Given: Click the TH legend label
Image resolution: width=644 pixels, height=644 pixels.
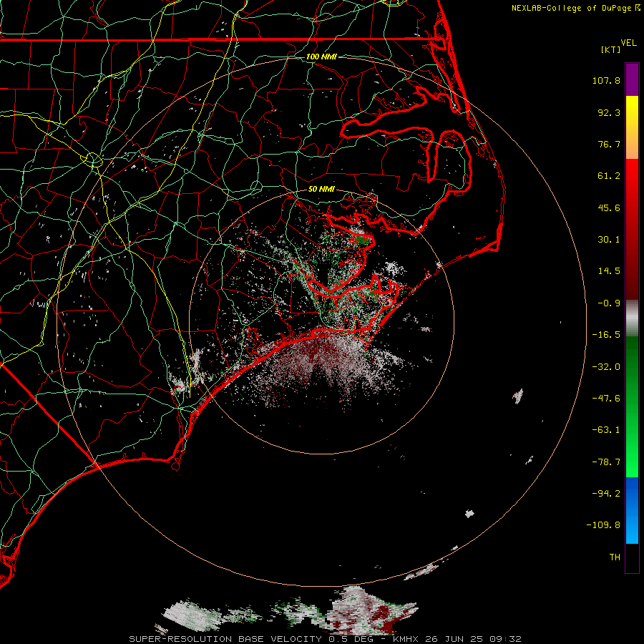Looking at the screenshot, I should (615, 557).
